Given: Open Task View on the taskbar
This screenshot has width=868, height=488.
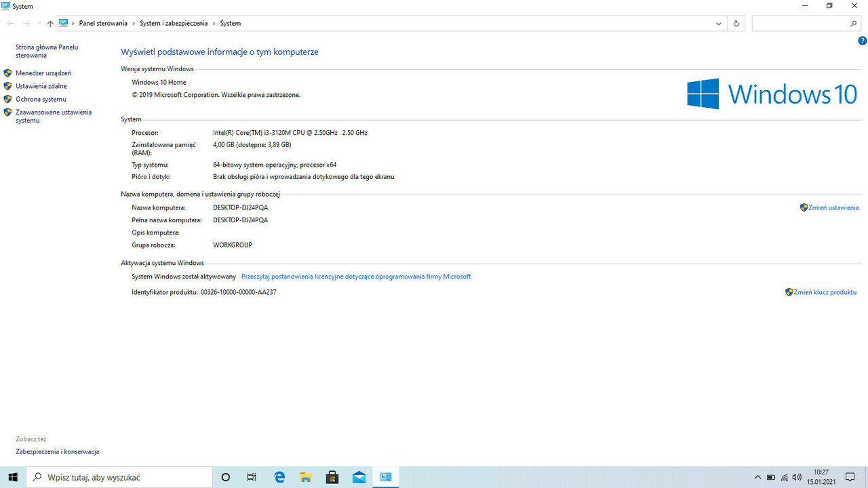Looking at the screenshot, I should tap(252, 477).
